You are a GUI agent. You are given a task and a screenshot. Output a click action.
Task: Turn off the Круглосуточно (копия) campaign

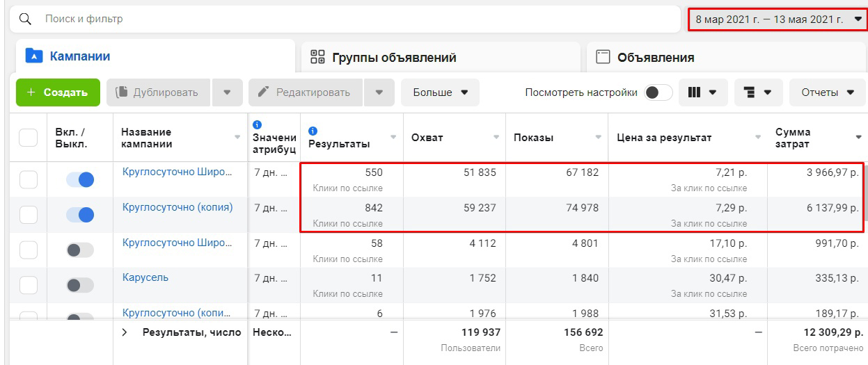(x=80, y=215)
